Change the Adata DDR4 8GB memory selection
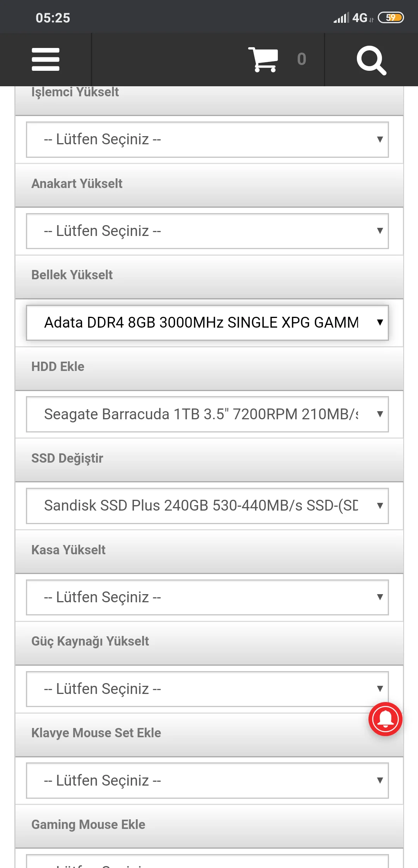Image resolution: width=418 pixels, height=868 pixels. pyautogui.click(x=207, y=323)
